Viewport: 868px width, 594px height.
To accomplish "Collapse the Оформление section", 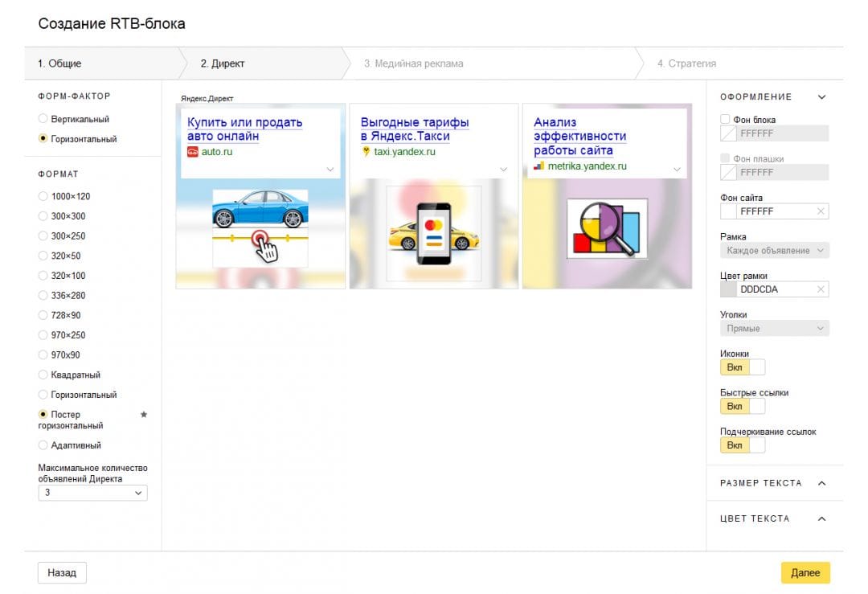I will (x=822, y=97).
